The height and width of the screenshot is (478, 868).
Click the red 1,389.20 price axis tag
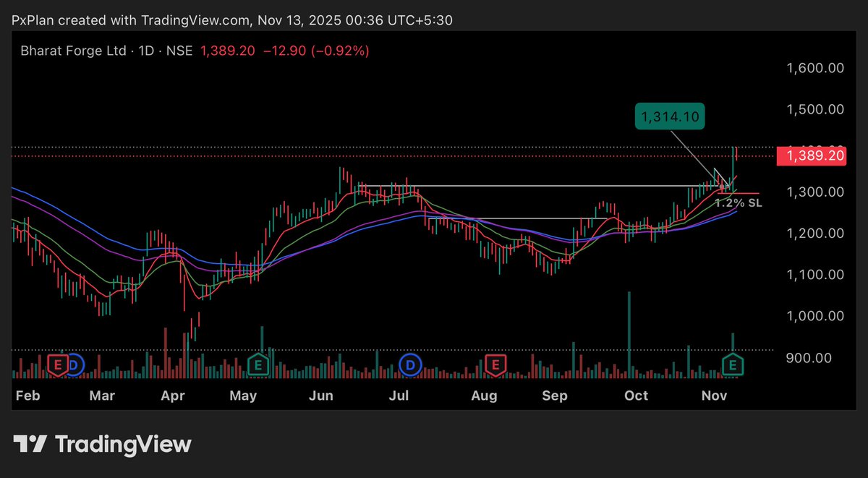[x=811, y=156]
